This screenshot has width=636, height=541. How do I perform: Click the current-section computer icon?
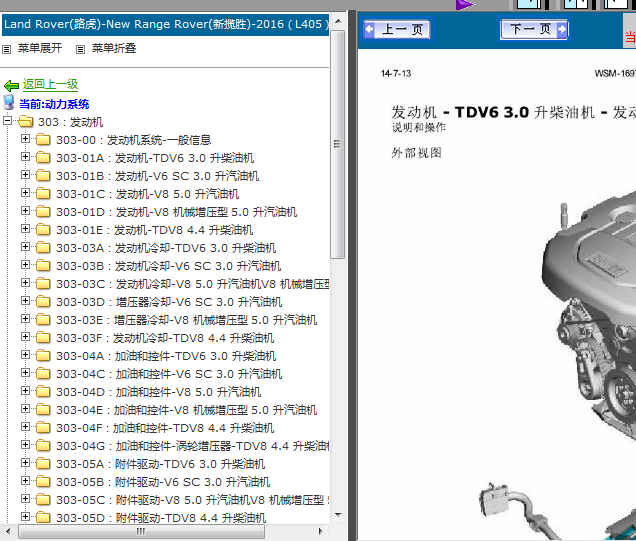click(x=9, y=103)
